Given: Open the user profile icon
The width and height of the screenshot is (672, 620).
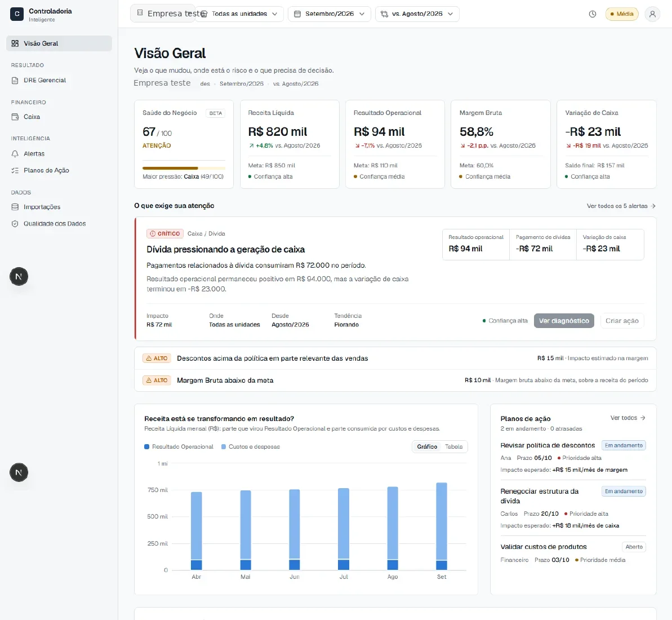Looking at the screenshot, I should 652,14.
